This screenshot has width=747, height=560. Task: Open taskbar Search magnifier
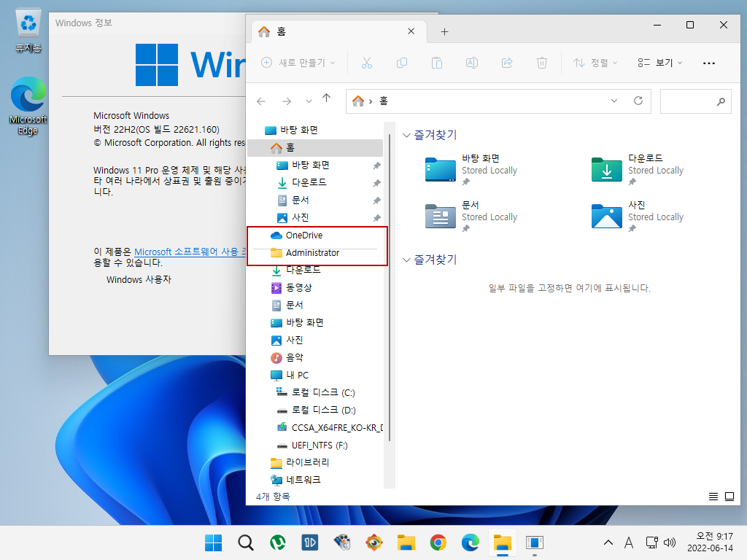(x=246, y=542)
